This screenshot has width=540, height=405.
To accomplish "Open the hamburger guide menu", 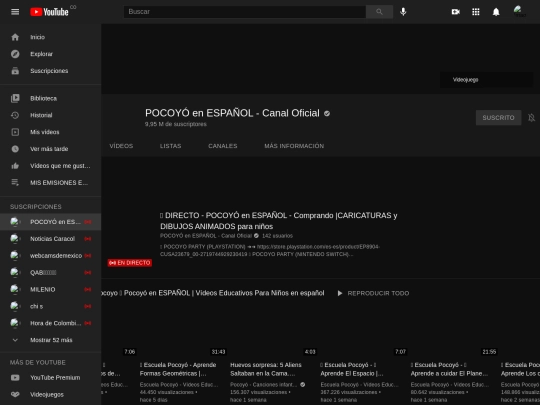I will (x=15, y=12).
